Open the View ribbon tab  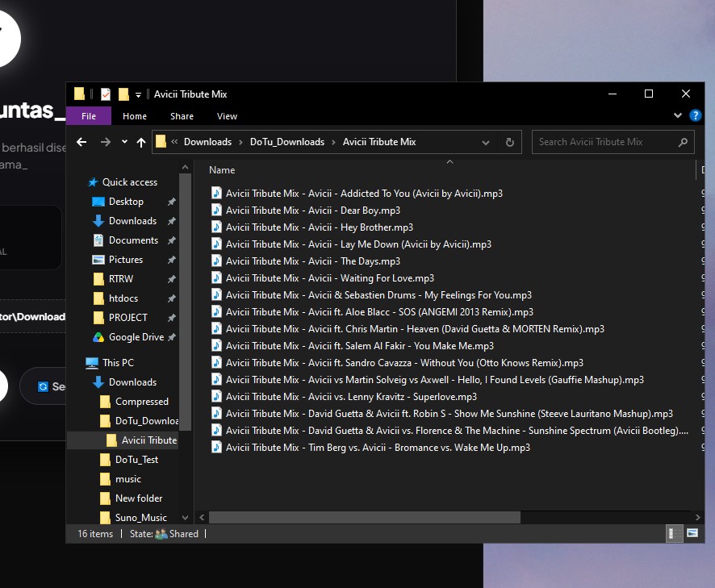(x=227, y=116)
